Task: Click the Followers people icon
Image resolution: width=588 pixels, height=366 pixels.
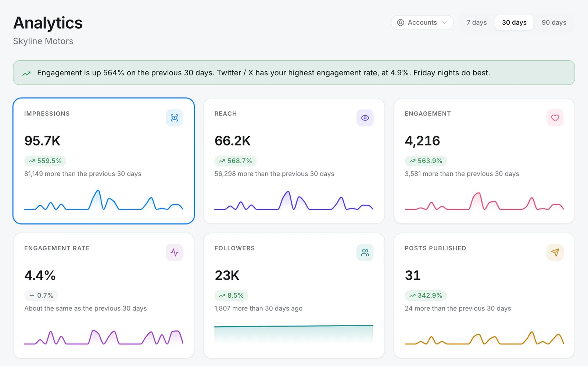Action: 365,252
